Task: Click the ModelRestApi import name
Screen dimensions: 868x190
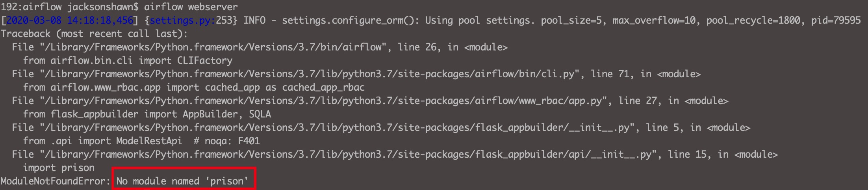Action: [149, 141]
